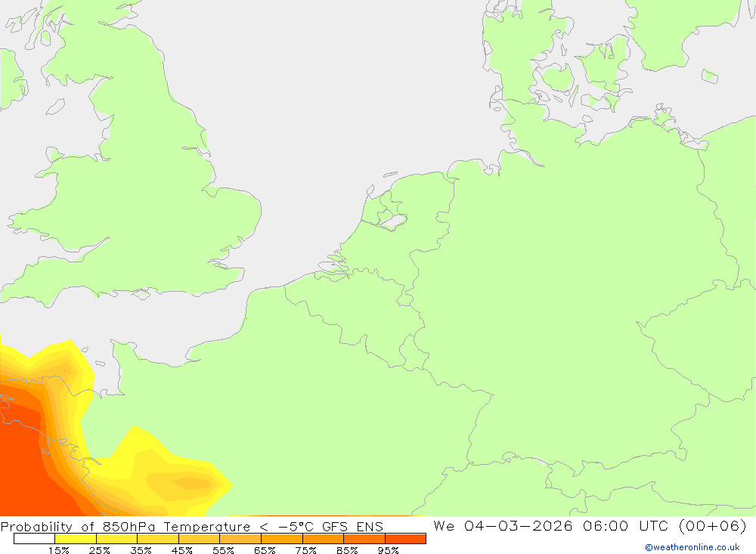Screen dimensions: 756x554
Task: Select the 85% legend label
Action: [x=347, y=550]
